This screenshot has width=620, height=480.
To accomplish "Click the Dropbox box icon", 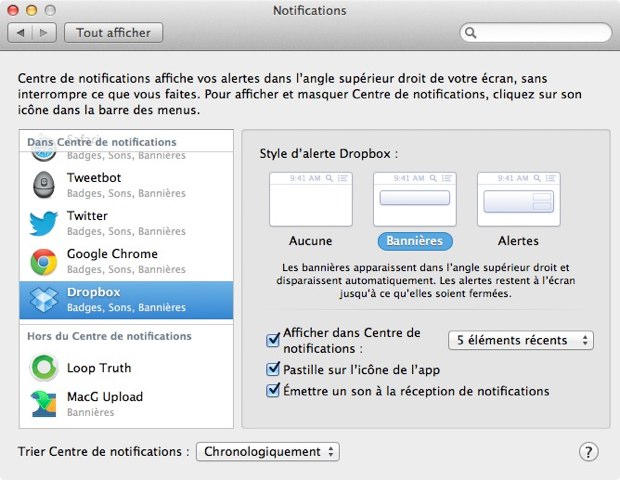I will pyautogui.click(x=44, y=300).
